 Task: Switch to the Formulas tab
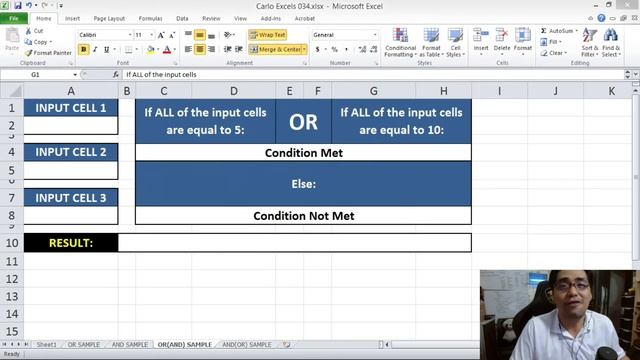[150, 18]
